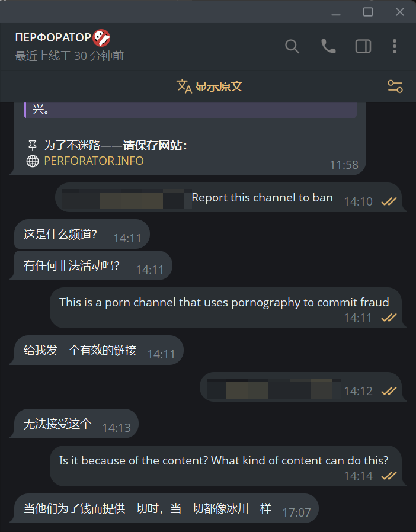Maximize the Telegram window
Viewport: 416px width, 532px height.
368,12
